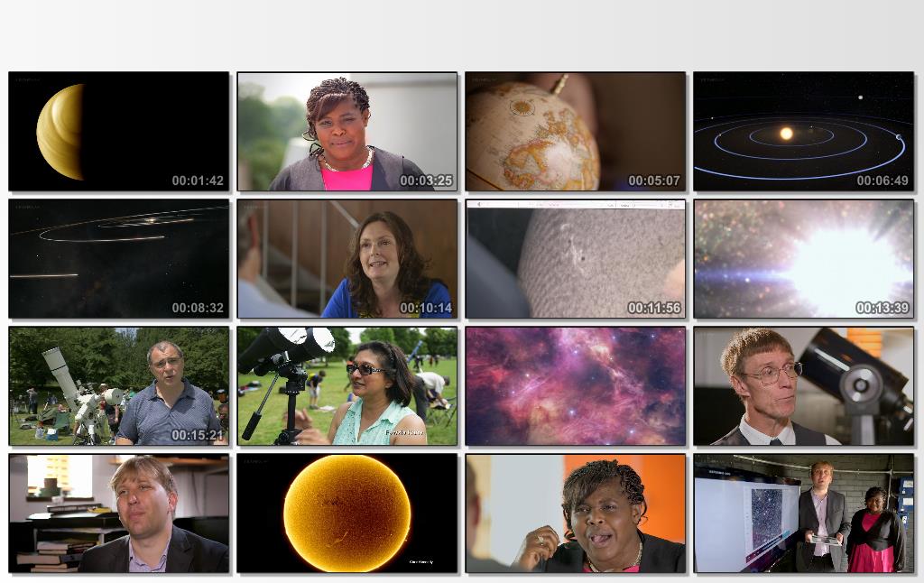Open the thumbnail with orange wall background
This screenshot has width=924, height=583.
click(575, 514)
